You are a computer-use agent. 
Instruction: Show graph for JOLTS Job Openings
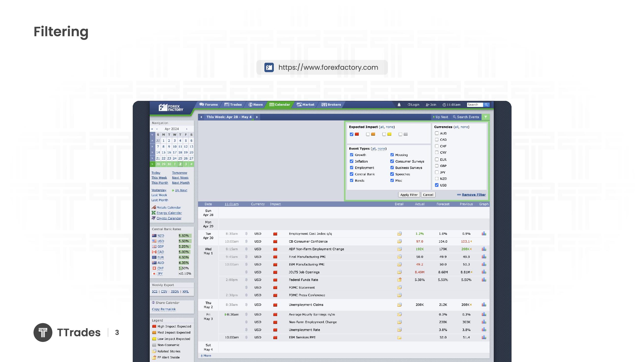click(x=484, y=272)
